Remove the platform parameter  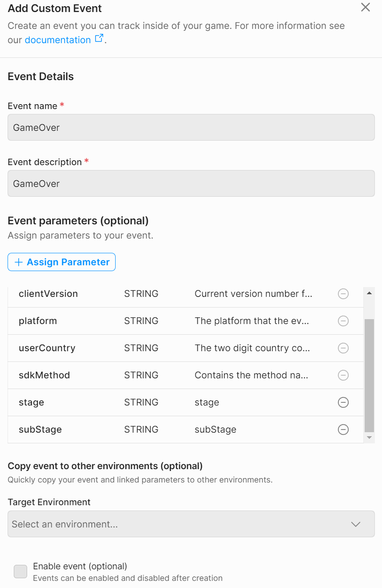coord(343,321)
